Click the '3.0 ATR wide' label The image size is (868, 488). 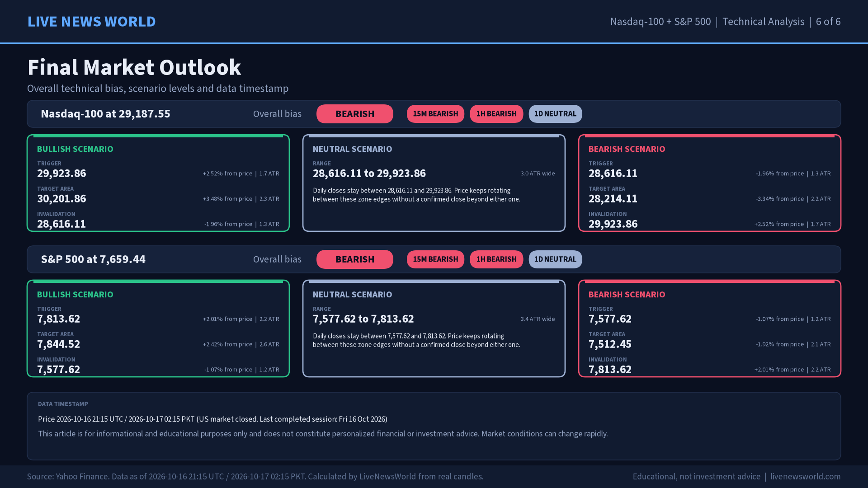[x=538, y=174]
